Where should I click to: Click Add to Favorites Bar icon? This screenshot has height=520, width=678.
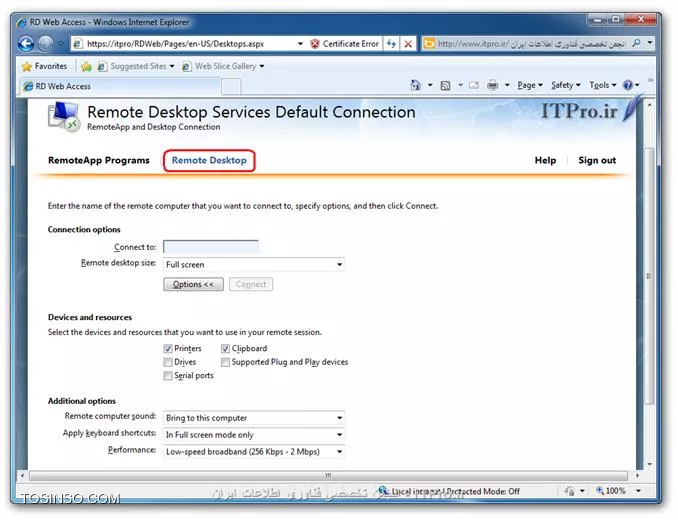point(86,66)
